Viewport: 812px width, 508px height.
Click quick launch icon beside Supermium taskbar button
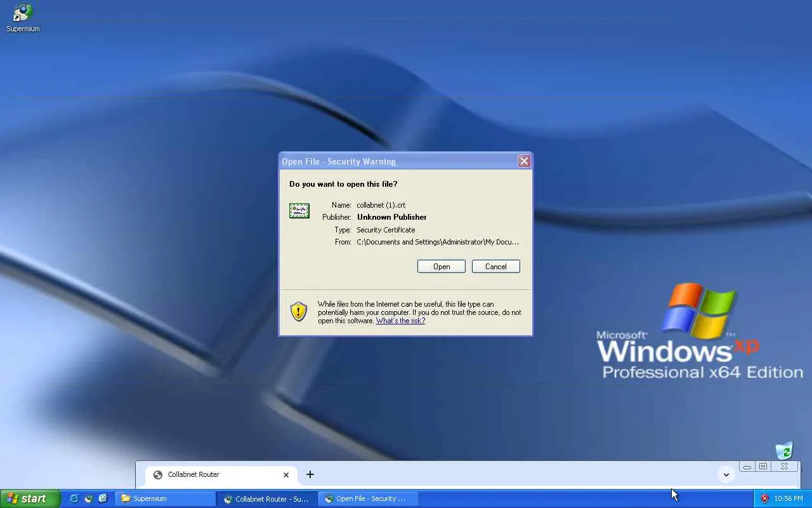coord(103,498)
